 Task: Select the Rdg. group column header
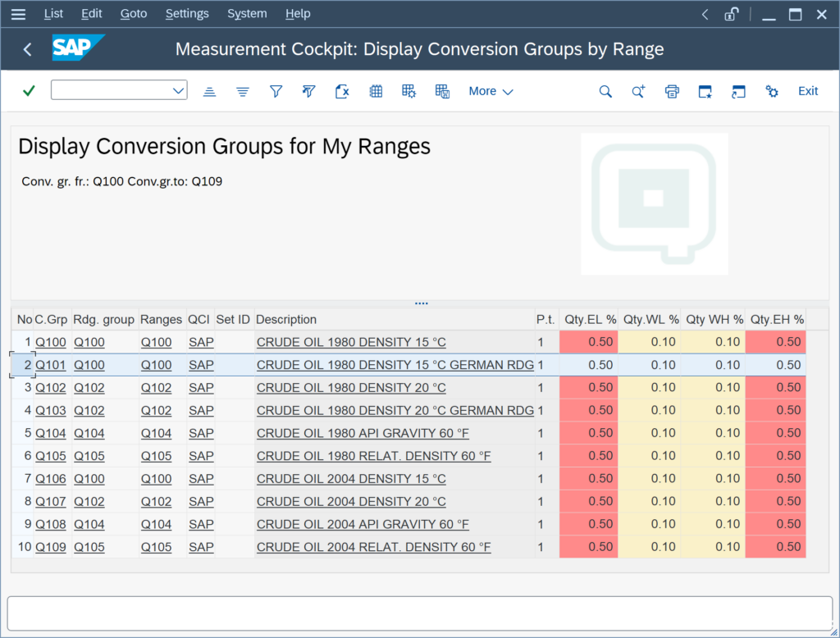[104, 320]
